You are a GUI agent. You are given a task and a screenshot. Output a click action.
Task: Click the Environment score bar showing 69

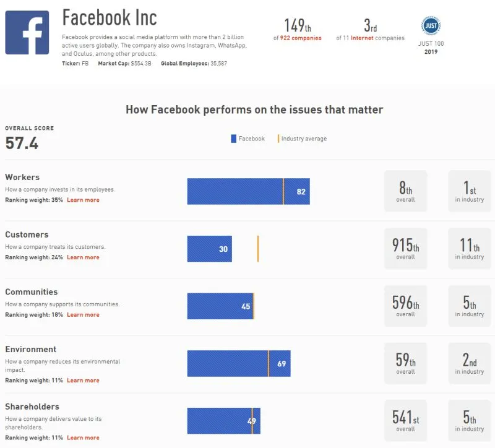pos(238,364)
